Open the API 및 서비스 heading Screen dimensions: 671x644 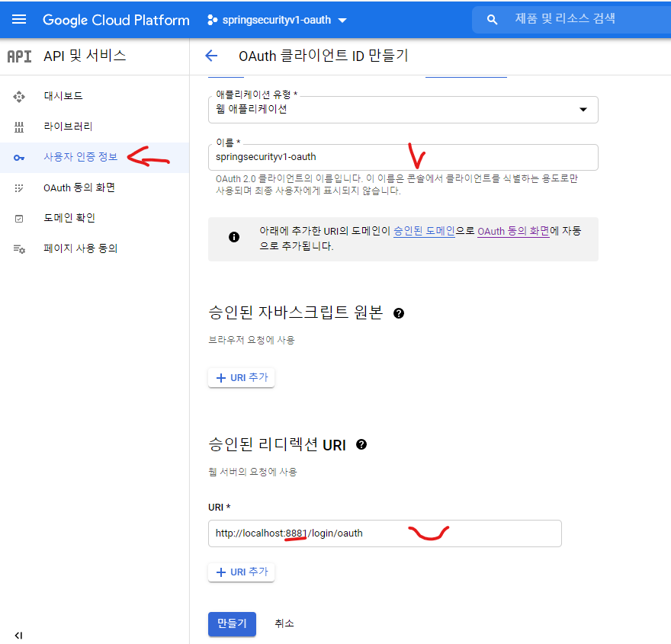click(x=85, y=56)
